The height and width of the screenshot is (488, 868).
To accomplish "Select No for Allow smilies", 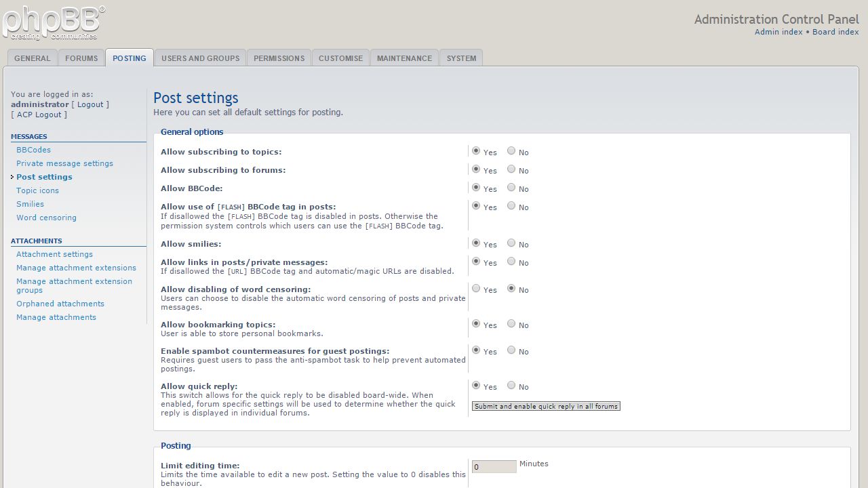I will click(511, 243).
